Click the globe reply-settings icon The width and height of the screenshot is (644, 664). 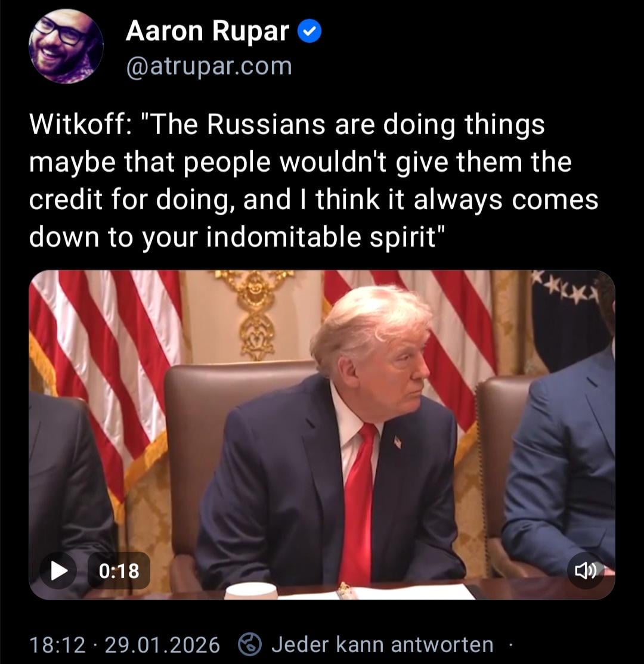249,644
